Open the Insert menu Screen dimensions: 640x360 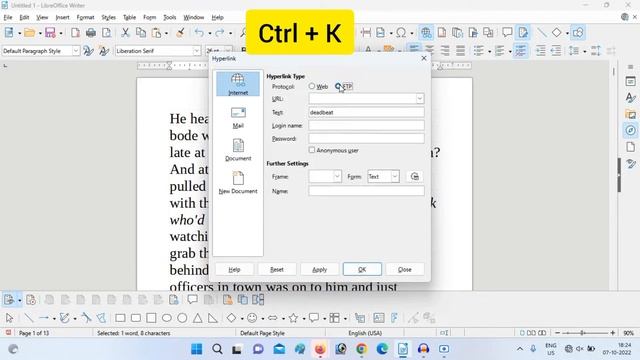(62, 17)
